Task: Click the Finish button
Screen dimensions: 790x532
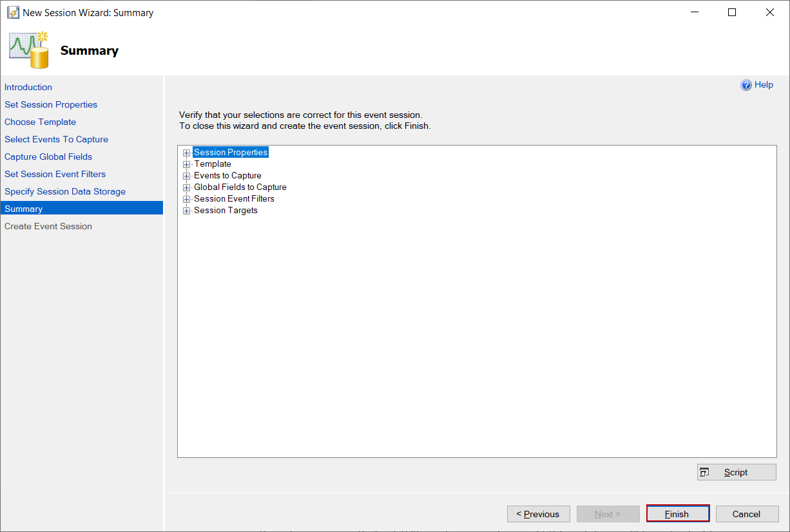Action: click(677, 514)
